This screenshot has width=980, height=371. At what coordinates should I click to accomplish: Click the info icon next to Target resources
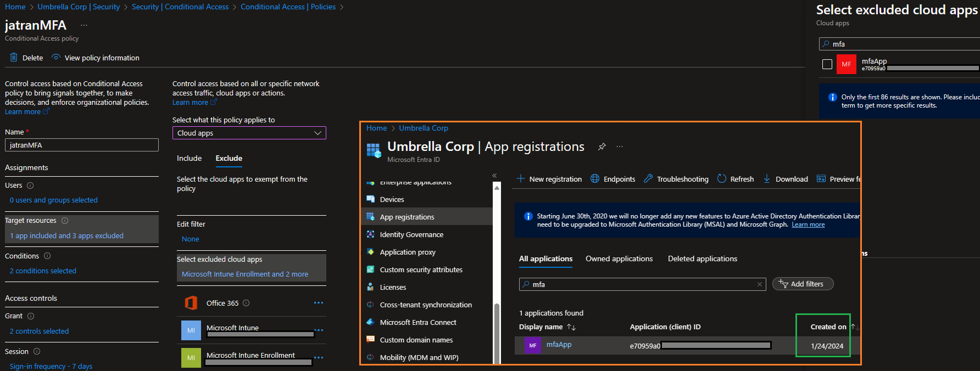65,221
